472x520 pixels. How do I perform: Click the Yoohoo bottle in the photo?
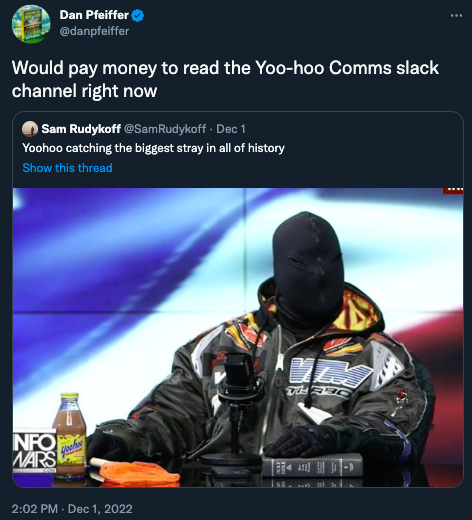click(x=70, y=435)
